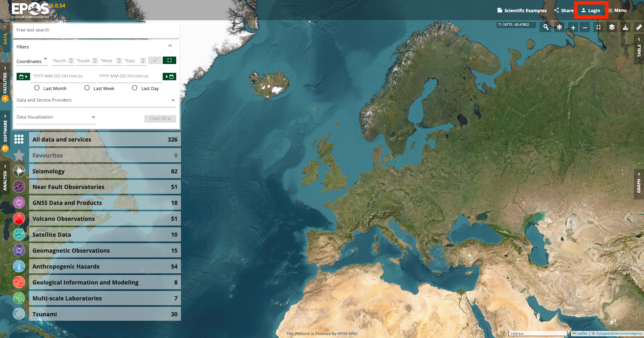Select the Last Week radio button
Image resolution: width=644 pixels, height=338 pixels.
point(87,88)
